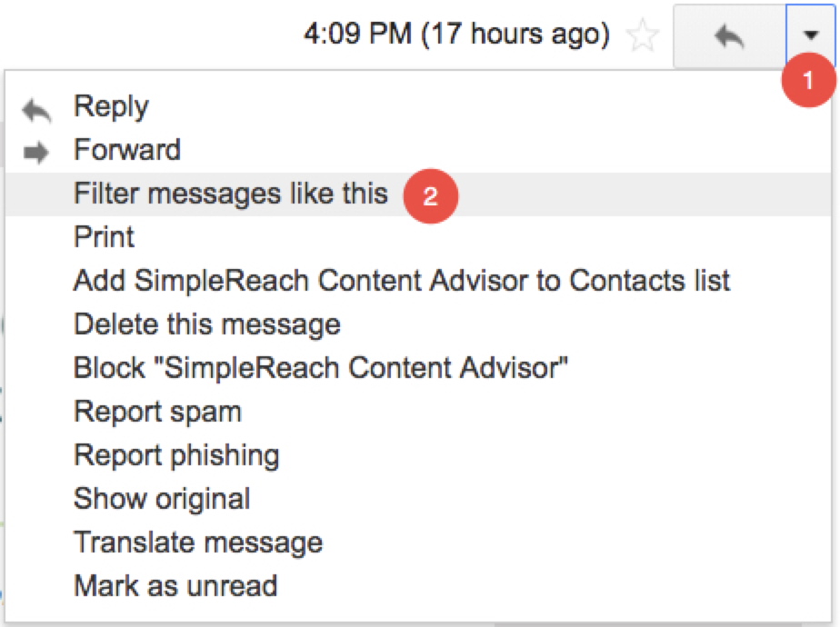Select Print menu option
The image size is (840, 627).
point(104,237)
